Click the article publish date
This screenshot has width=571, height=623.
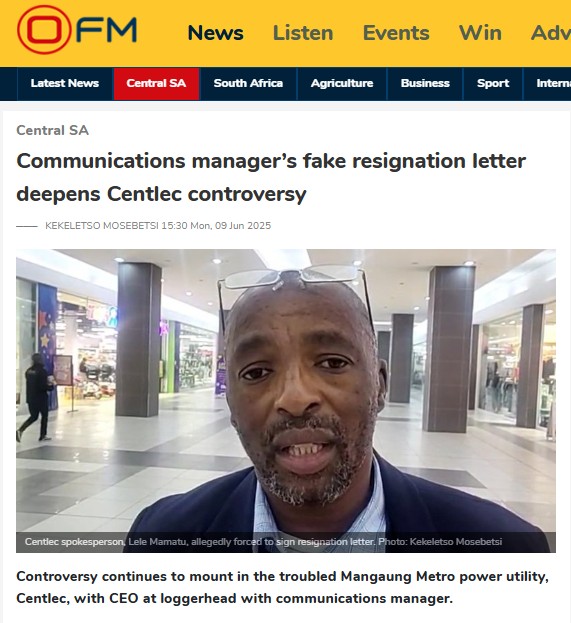coord(216,226)
